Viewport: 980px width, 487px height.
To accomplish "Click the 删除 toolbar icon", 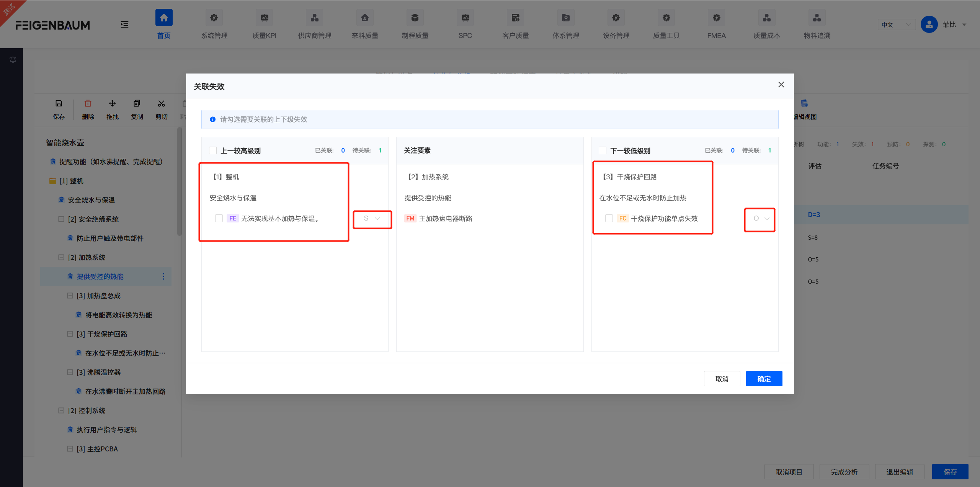I will (88, 108).
